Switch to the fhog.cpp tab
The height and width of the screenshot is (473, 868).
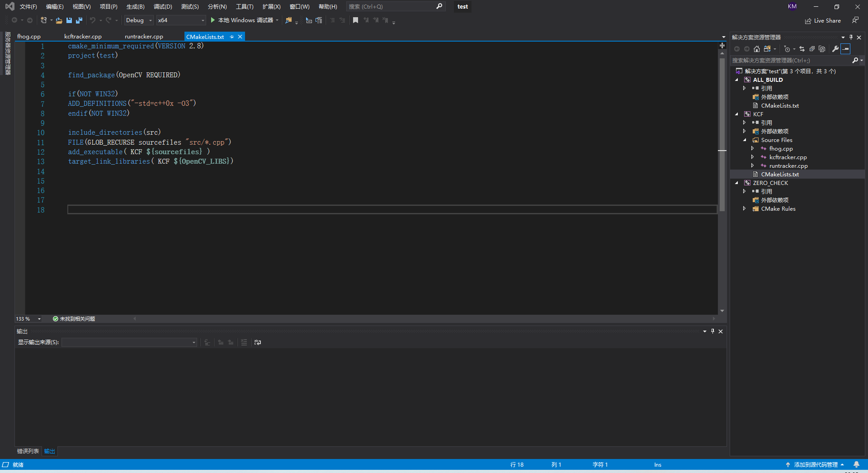[29, 36]
